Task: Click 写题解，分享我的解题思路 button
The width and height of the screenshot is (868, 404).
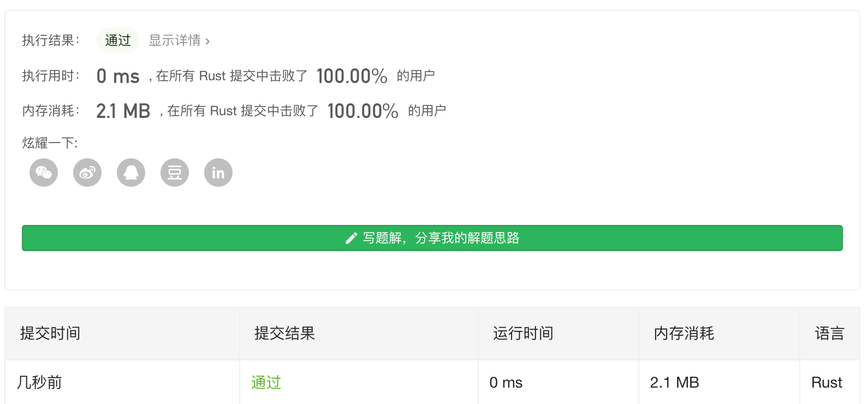Action: (x=432, y=238)
